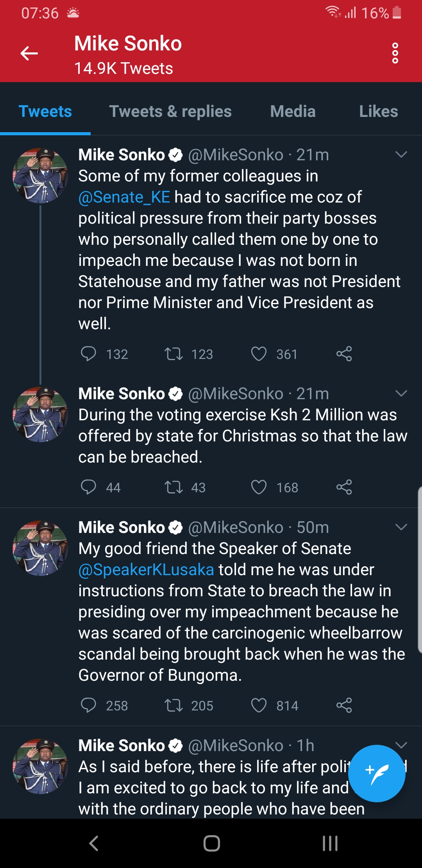The width and height of the screenshot is (422, 868).
Task: Tap the compose new tweet button
Action: tap(376, 773)
